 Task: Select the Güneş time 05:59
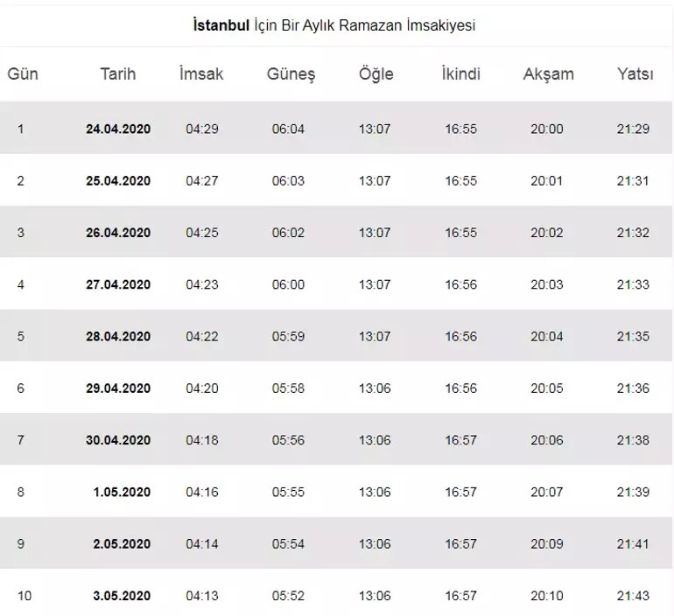point(288,336)
